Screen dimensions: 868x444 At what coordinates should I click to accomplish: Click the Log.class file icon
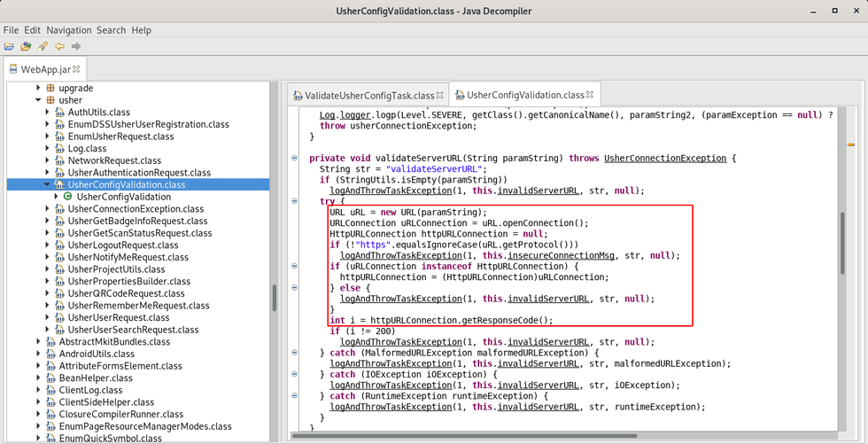tap(60, 148)
